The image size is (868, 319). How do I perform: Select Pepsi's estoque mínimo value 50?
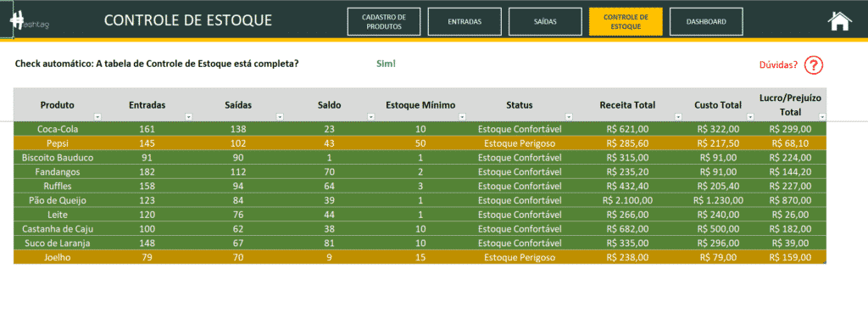(x=420, y=143)
